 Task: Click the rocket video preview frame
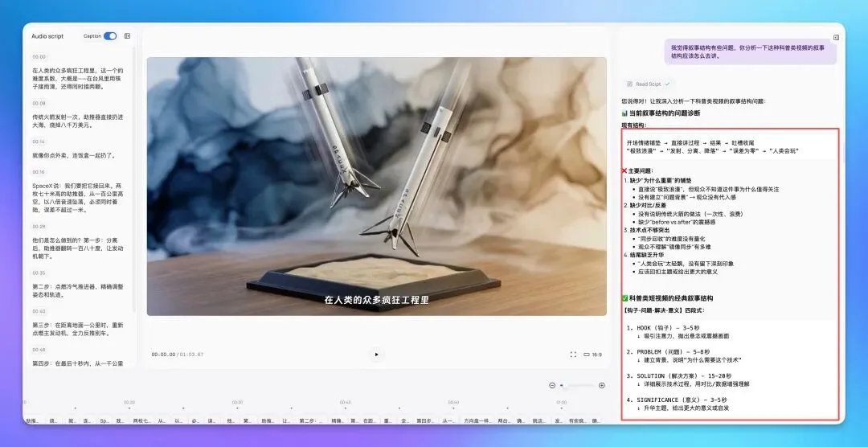click(x=376, y=186)
